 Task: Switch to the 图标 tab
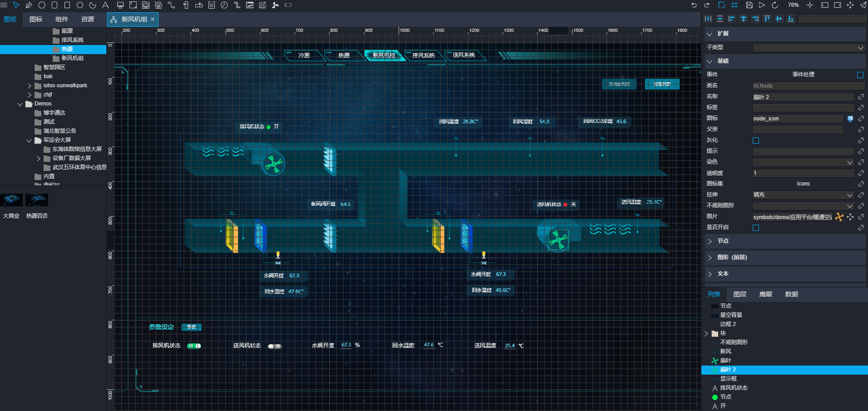click(x=36, y=19)
